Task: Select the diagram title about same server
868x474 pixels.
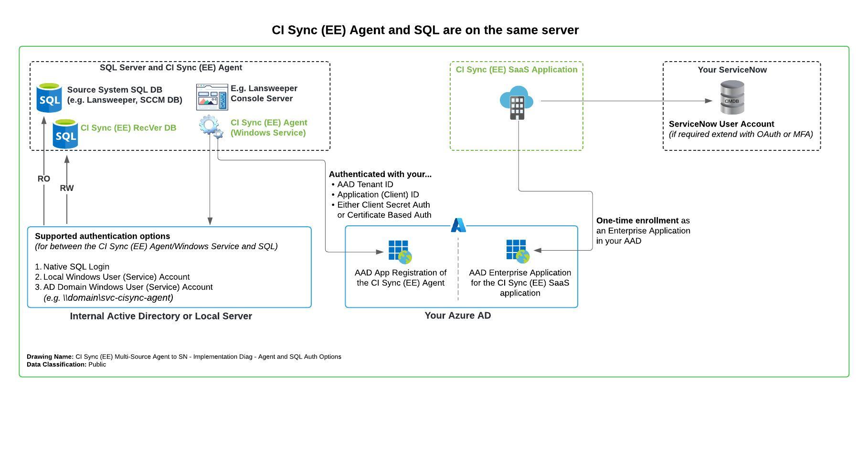Action: point(425,30)
